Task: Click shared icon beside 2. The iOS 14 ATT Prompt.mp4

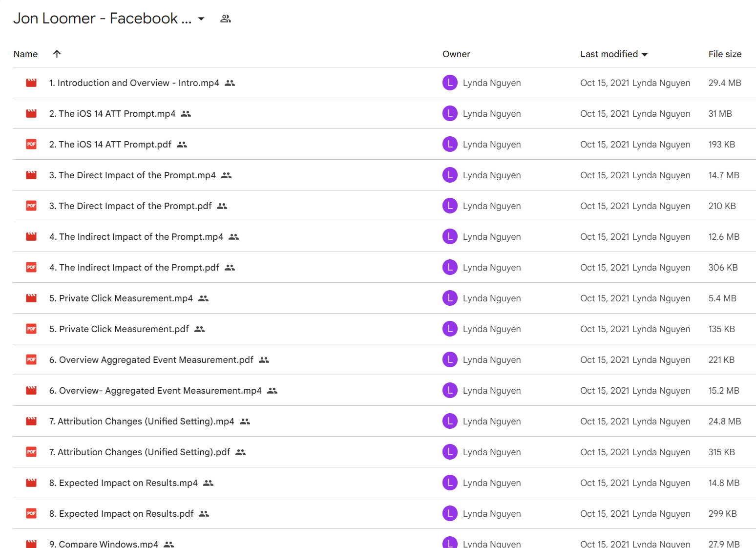Action: point(186,114)
